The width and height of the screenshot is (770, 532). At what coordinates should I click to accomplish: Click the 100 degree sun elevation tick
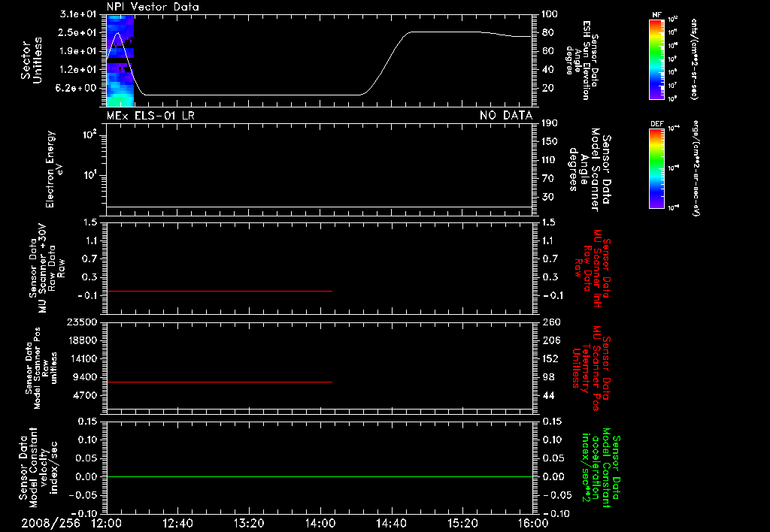(x=550, y=14)
